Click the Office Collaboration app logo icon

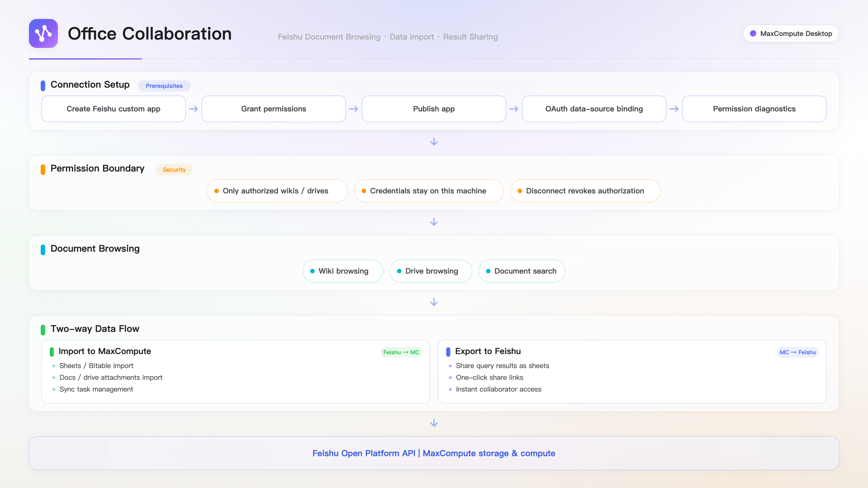[43, 33]
